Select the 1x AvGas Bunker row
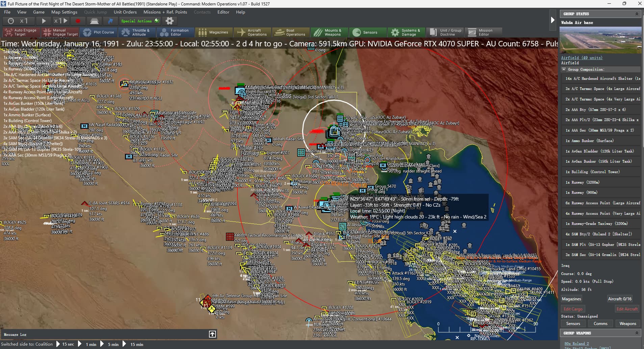 [x=601, y=161]
